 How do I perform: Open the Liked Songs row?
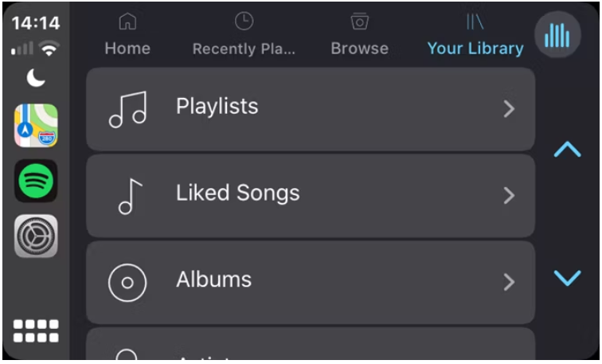311,196
